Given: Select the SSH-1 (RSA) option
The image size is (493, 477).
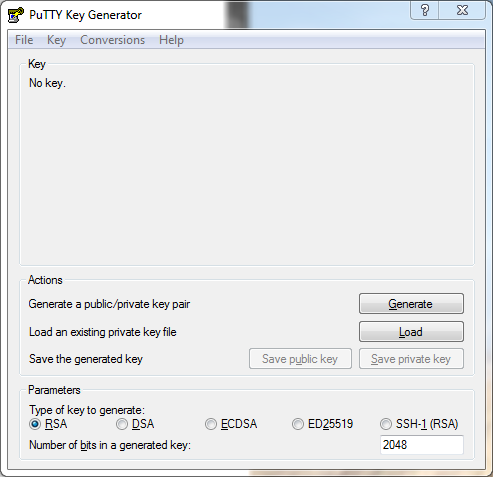Looking at the screenshot, I should pos(419,424).
